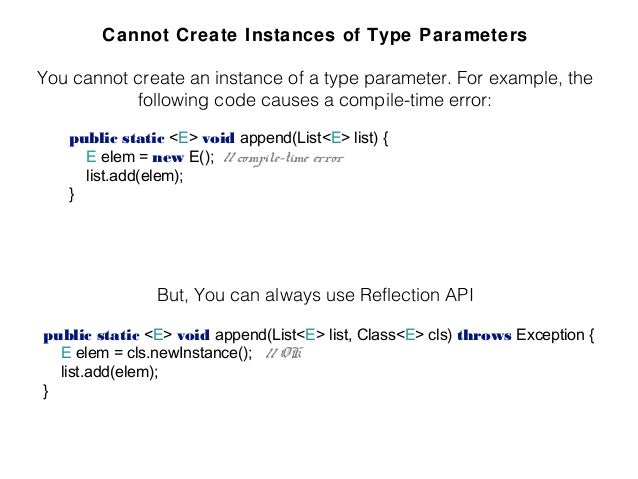Click the slide title 'Cannot Create Instances of Type Parameters'

pyautogui.click(x=315, y=35)
